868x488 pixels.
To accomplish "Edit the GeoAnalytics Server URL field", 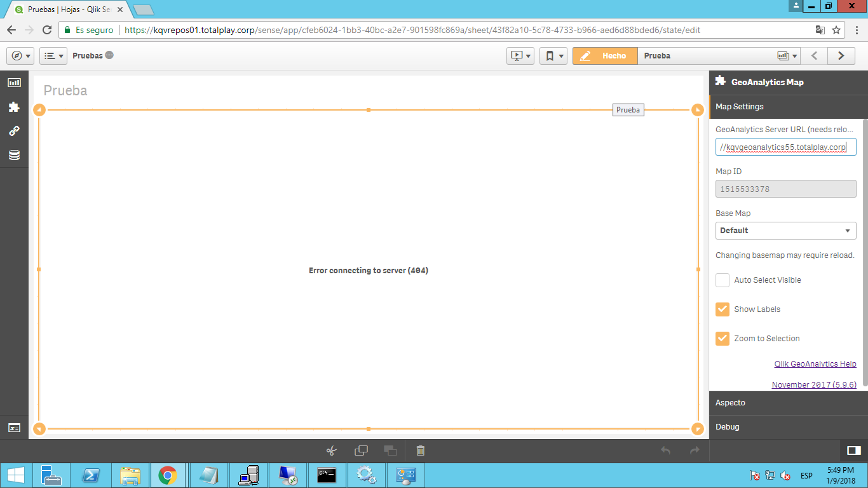I will (786, 147).
